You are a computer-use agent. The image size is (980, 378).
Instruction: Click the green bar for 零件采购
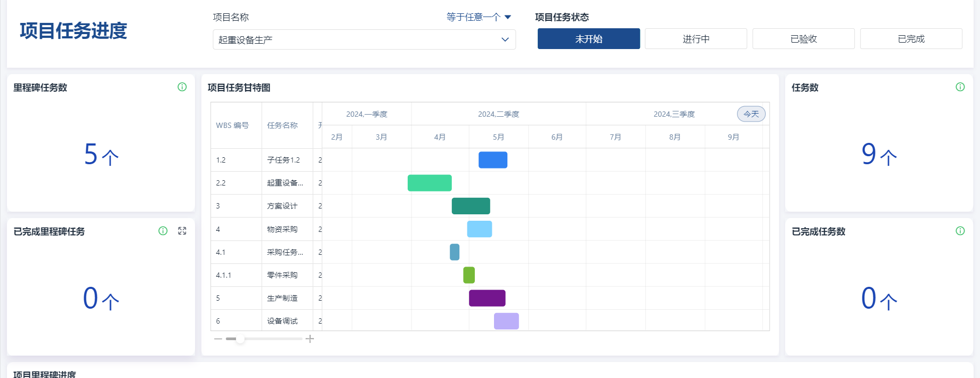pos(469,275)
